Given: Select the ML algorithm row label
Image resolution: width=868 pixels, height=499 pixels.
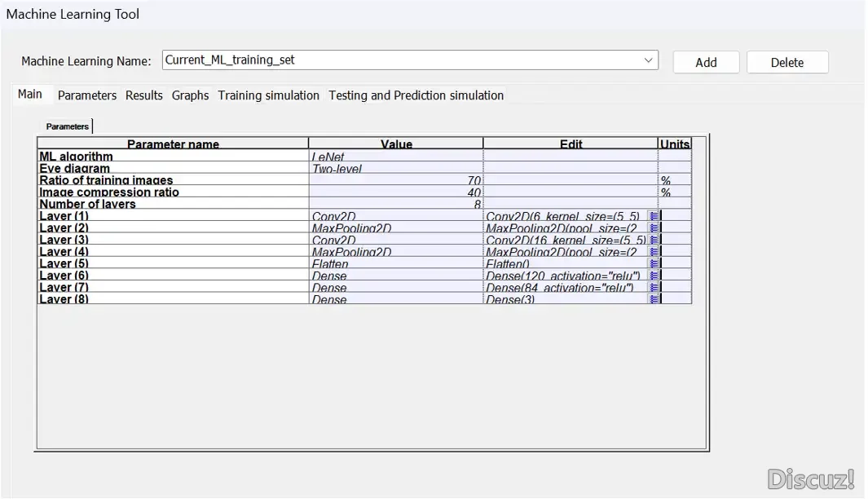Looking at the screenshot, I should click(173, 157).
